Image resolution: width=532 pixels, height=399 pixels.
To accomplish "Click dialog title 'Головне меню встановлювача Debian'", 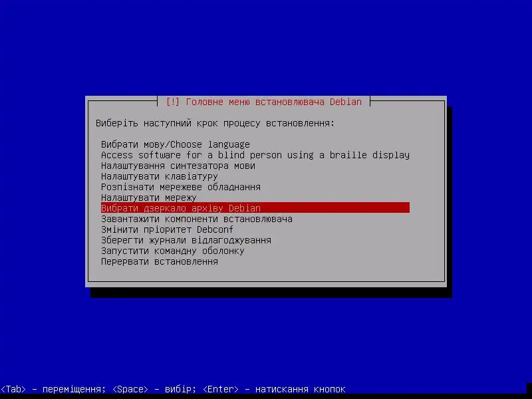I will point(274,102).
